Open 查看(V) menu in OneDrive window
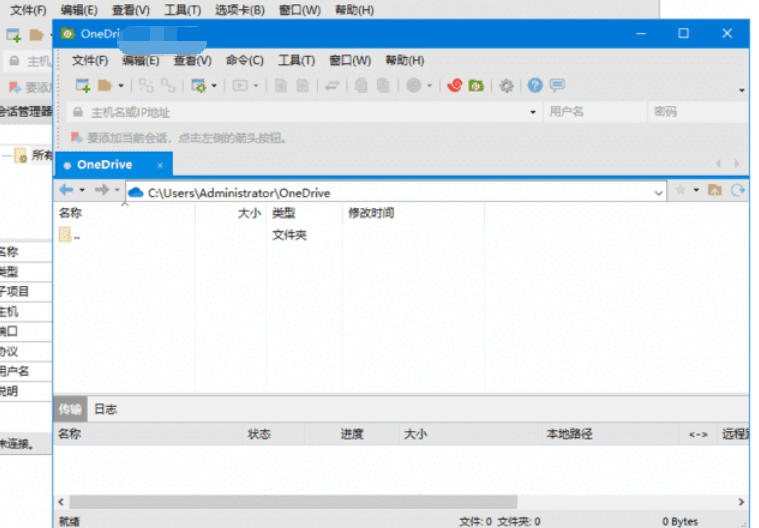 click(193, 60)
